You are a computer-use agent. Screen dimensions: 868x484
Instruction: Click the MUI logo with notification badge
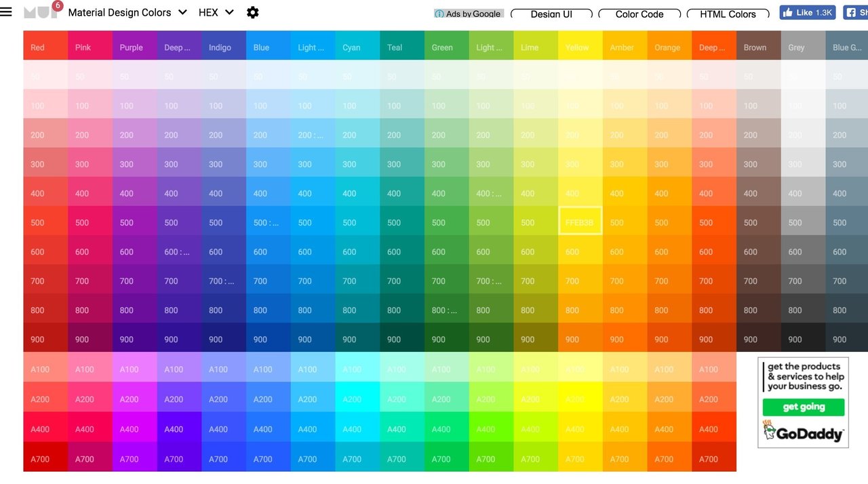click(41, 12)
